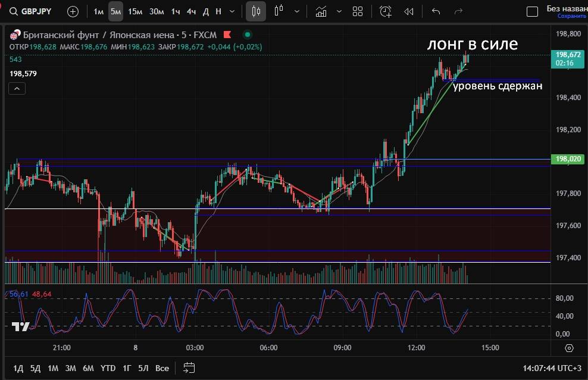Expand the timeframe list dropdown arrow
The image size is (588, 380).
click(232, 11)
